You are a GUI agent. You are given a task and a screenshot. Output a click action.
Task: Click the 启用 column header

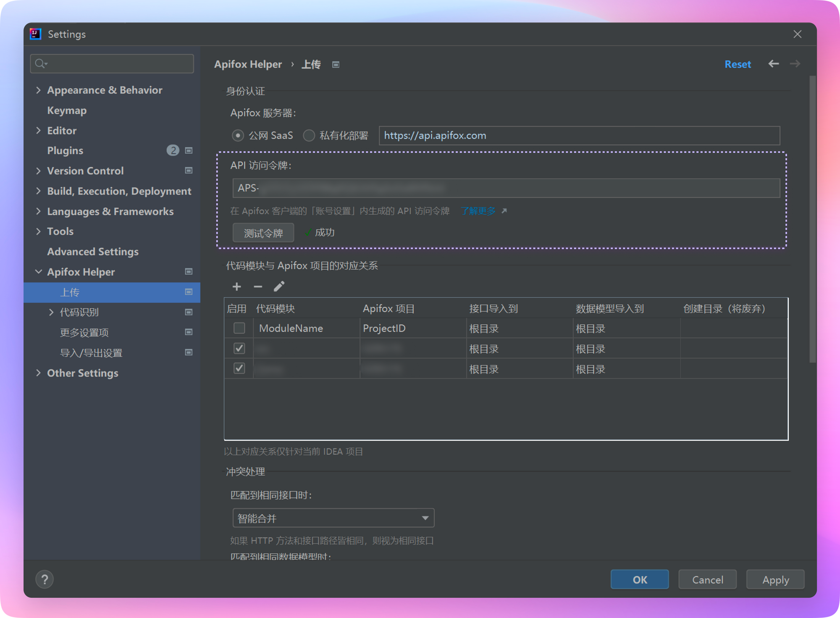236,309
